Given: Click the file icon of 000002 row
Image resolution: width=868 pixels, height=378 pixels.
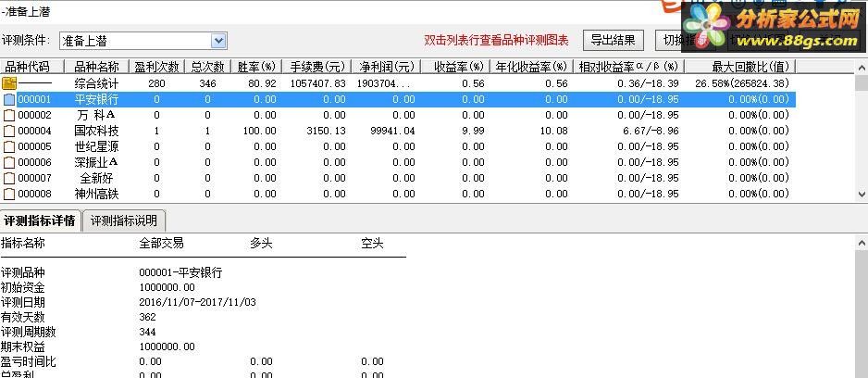Looking at the screenshot, I should 9,115.
